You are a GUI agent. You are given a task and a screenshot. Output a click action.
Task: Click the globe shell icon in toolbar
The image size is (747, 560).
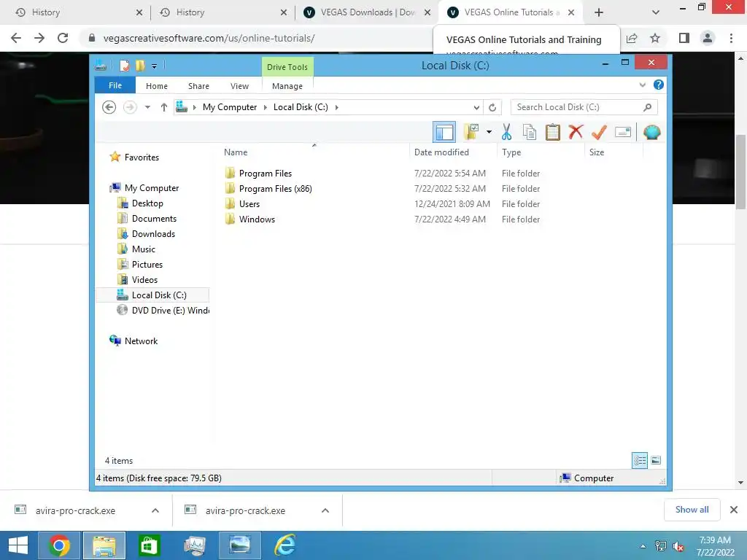click(651, 132)
